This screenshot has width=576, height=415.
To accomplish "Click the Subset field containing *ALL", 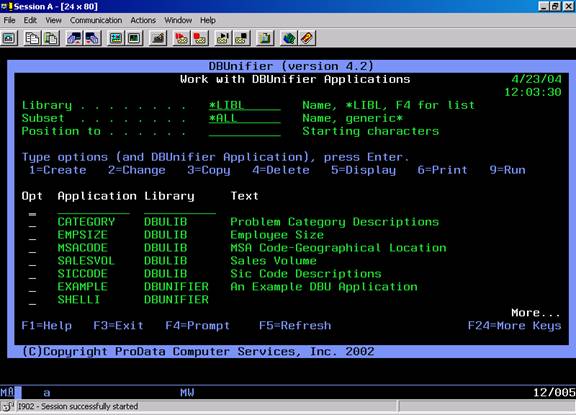I will pos(245,118).
